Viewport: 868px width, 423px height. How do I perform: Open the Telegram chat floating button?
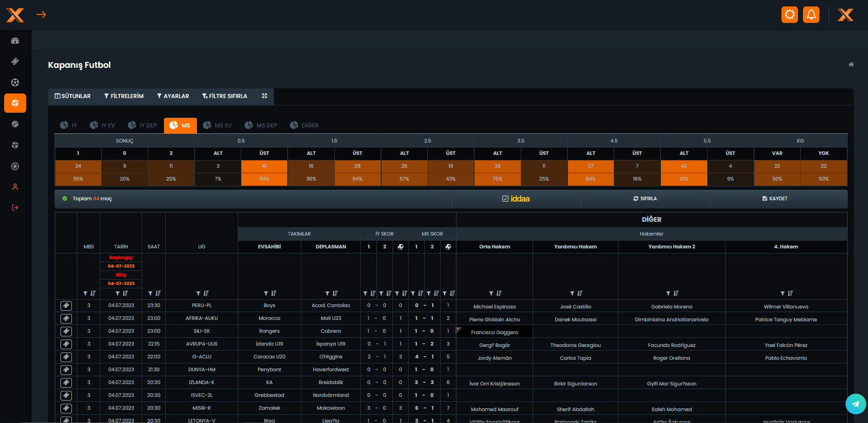point(855,404)
